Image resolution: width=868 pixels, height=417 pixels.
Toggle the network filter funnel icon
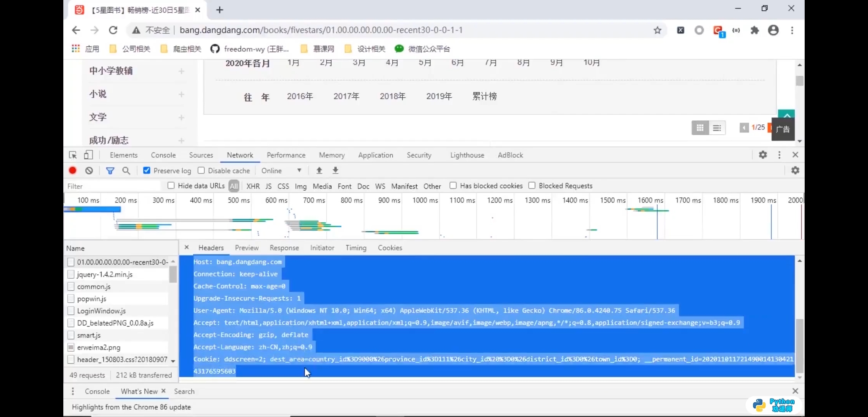pyautogui.click(x=110, y=170)
